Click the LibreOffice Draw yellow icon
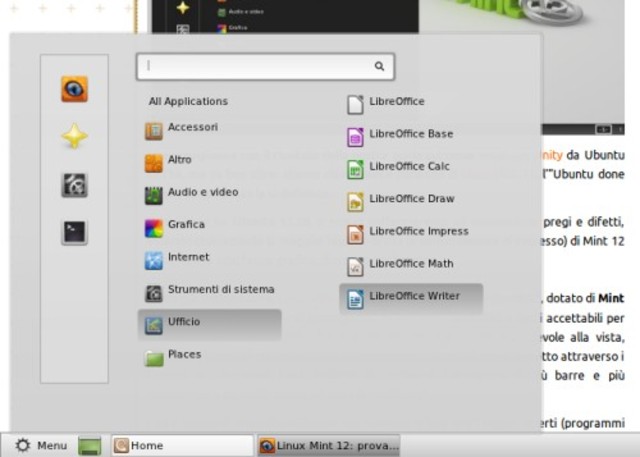Viewport: 640px width, 457px height. tap(355, 202)
